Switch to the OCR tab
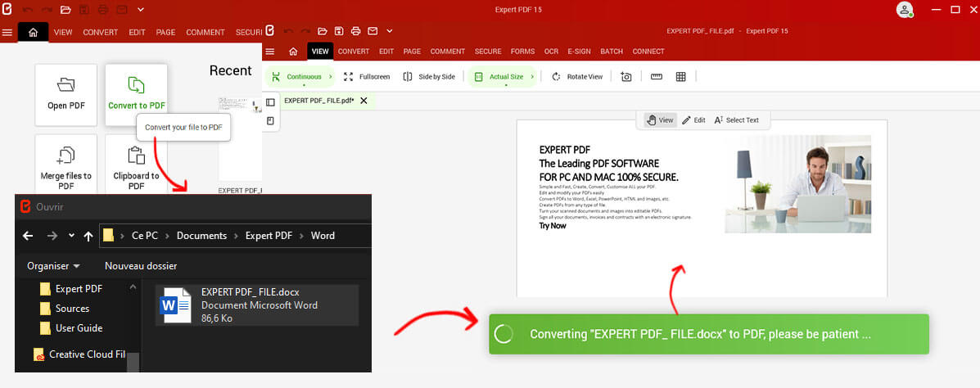Image resolution: width=980 pixels, height=388 pixels. click(551, 52)
